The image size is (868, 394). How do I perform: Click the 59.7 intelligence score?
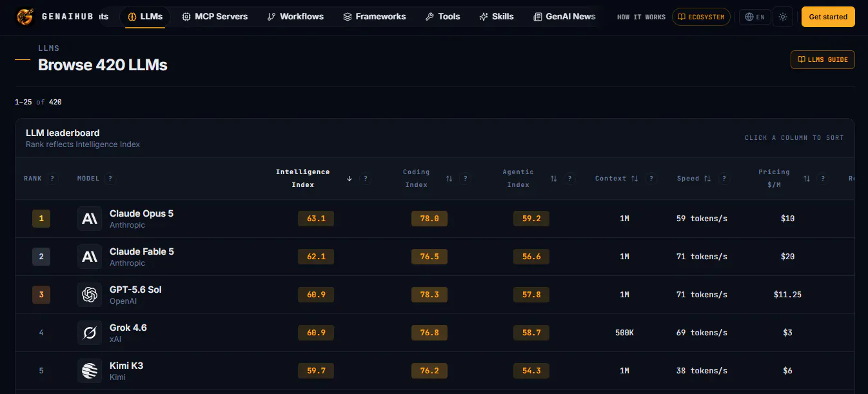click(316, 371)
